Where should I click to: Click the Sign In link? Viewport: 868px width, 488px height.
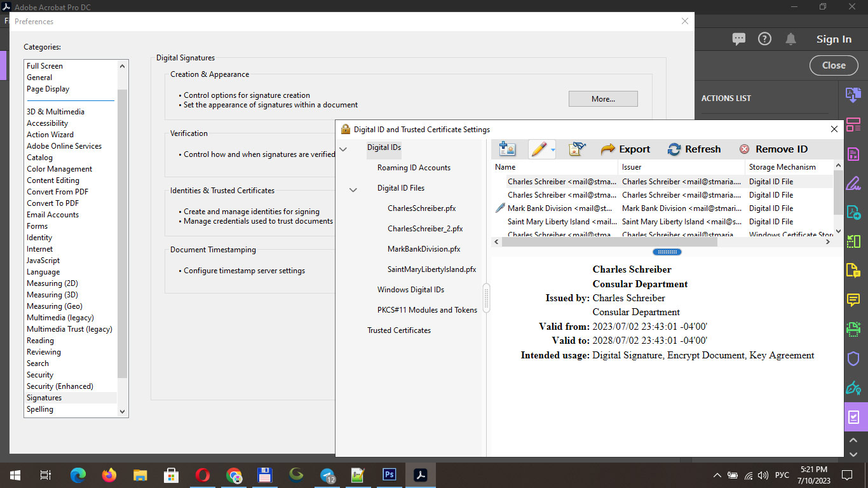(x=834, y=39)
